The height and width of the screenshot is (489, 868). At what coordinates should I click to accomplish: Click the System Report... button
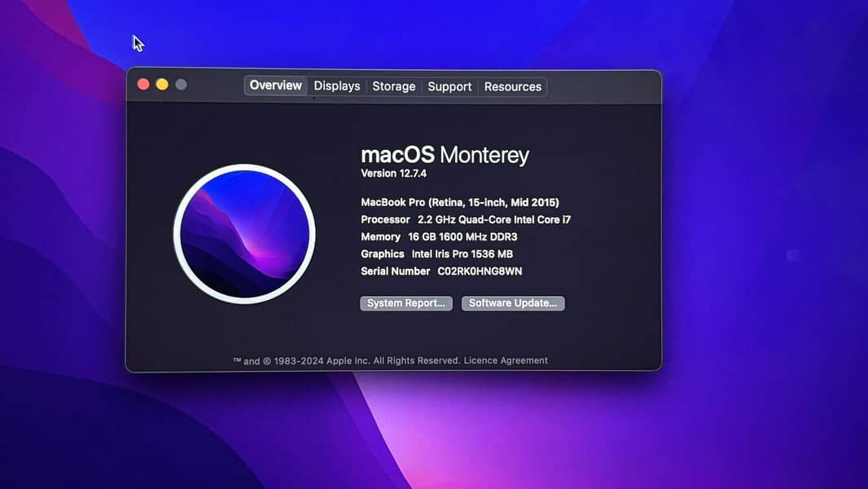click(406, 303)
